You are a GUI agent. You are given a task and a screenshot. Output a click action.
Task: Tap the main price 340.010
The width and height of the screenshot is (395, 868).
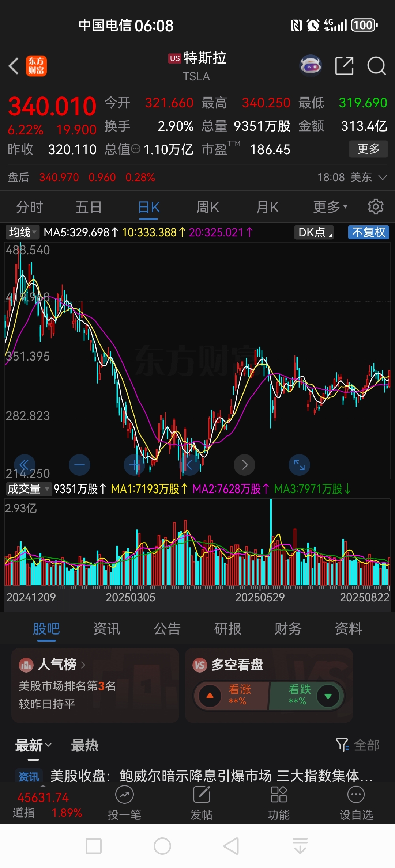pyautogui.click(x=52, y=106)
